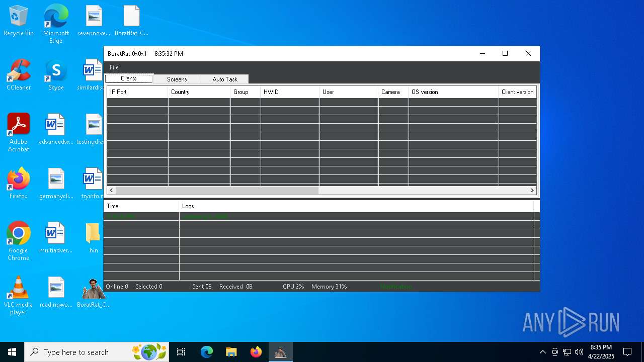Viewport: 644px width, 362px height.
Task: Launch Firefox from the desktop shortcut
Action: point(19,184)
